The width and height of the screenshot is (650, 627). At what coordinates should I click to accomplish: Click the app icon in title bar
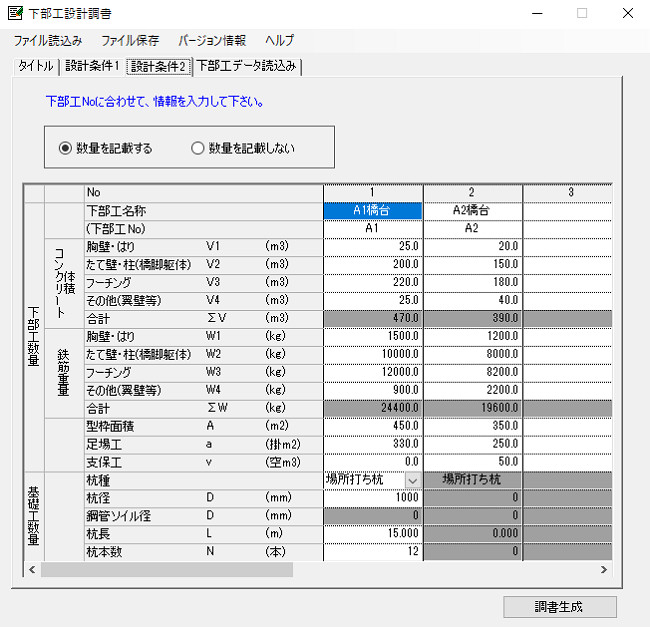(15, 13)
